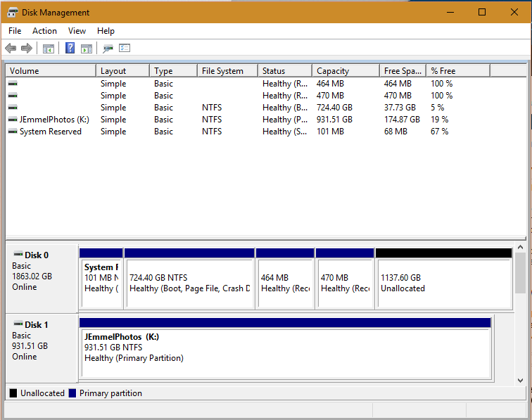This screenshot has width=532, height=420.
Task: Select the 724.40 GB NTFS boot partition block
Action: tap(190, 279)
